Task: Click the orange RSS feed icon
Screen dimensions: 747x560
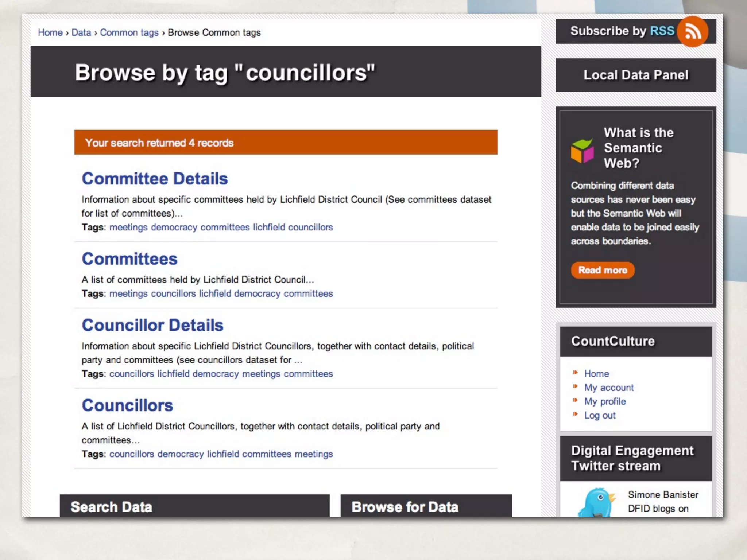Action: (x=692, y=32)
